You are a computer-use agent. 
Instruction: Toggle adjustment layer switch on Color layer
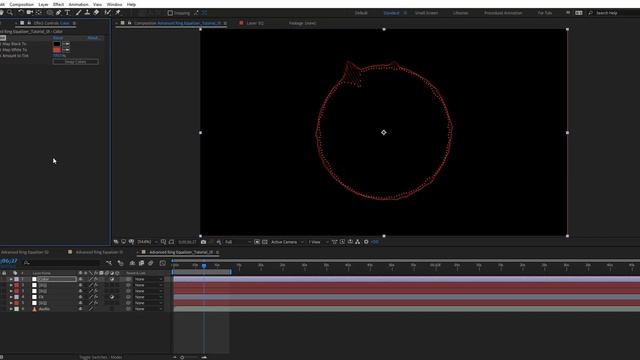tap(112, 279)
